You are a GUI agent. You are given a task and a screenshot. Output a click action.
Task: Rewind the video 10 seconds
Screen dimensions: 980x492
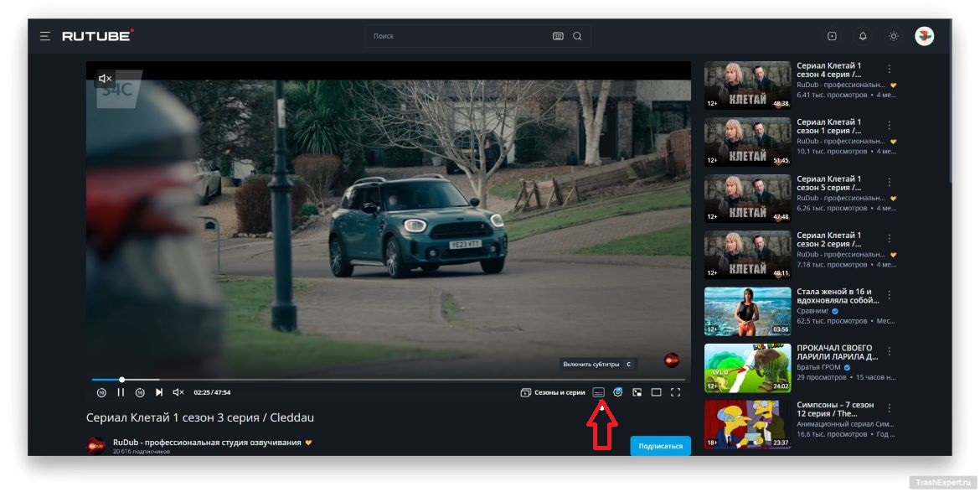coord(101,392)
